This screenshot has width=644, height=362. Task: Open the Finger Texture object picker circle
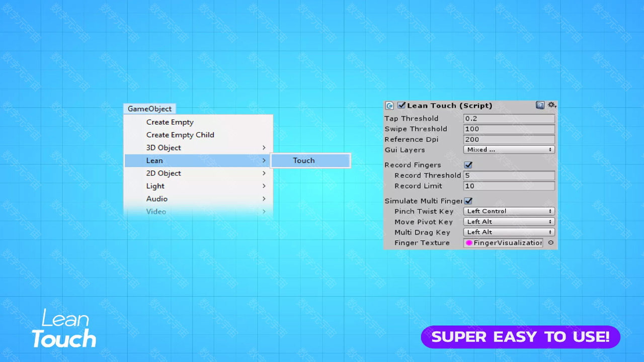click(x=550, y=243)
